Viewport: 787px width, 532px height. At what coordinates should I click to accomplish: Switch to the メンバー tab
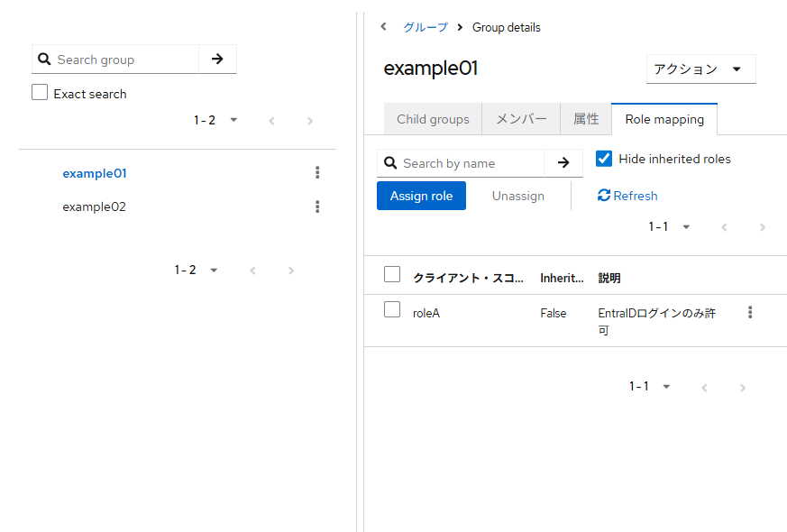point(521,119)
